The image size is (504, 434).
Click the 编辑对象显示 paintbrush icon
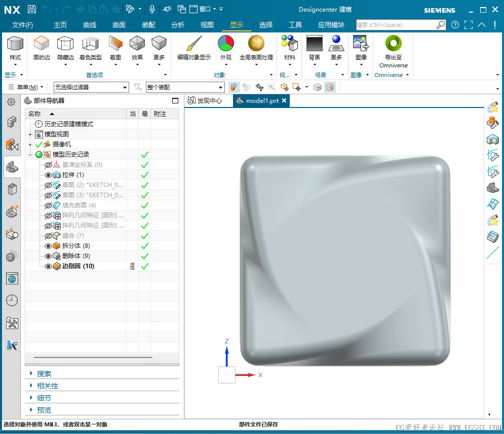pos(193,44)
